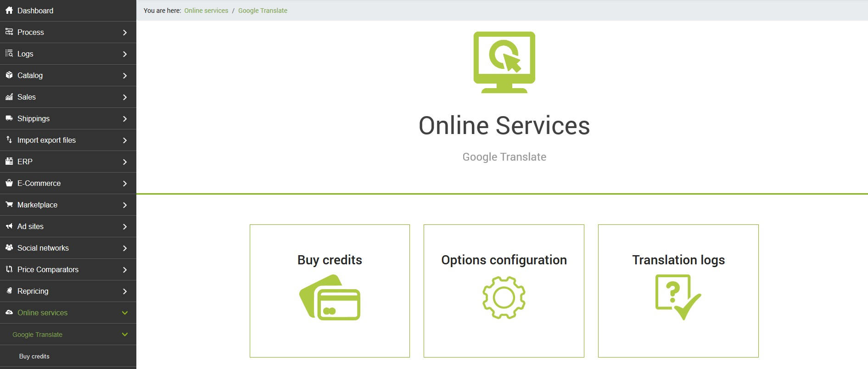The width and height of the screenshot is (868, 369).
Task: Collapse the Google Translate submenu chevron
Action: pos(125,334)
